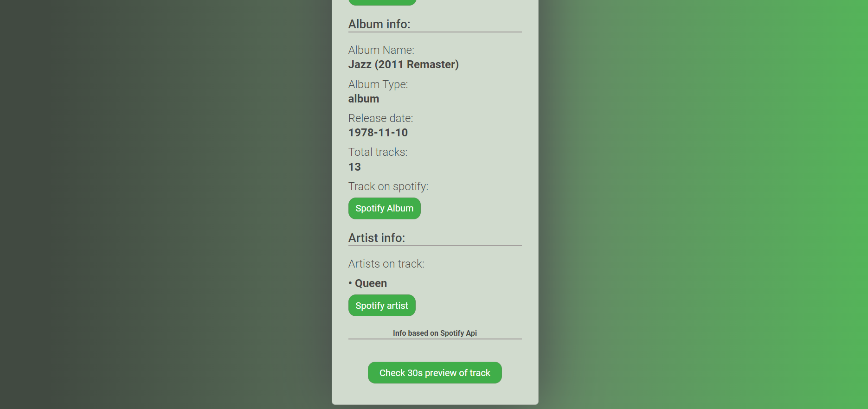Check 30s preview of track
The height and width of the screenshot is (409, 868).
pyautogui.click(x=434, y=372)
